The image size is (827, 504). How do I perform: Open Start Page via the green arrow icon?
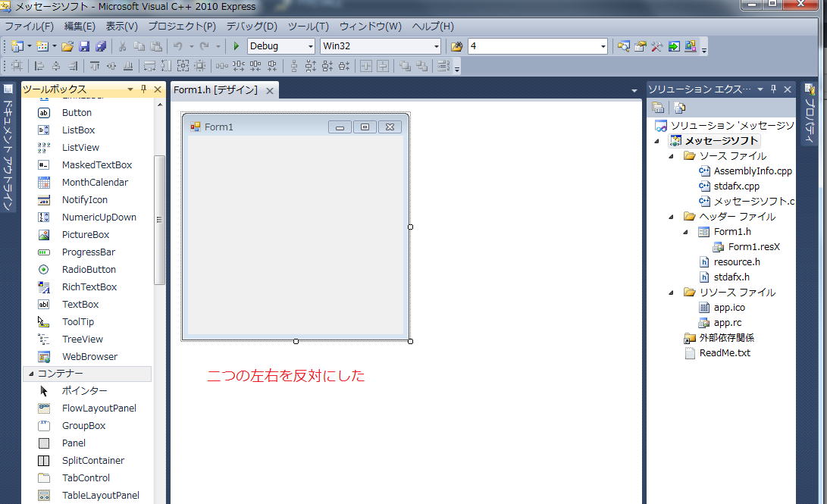pos(674,46)
